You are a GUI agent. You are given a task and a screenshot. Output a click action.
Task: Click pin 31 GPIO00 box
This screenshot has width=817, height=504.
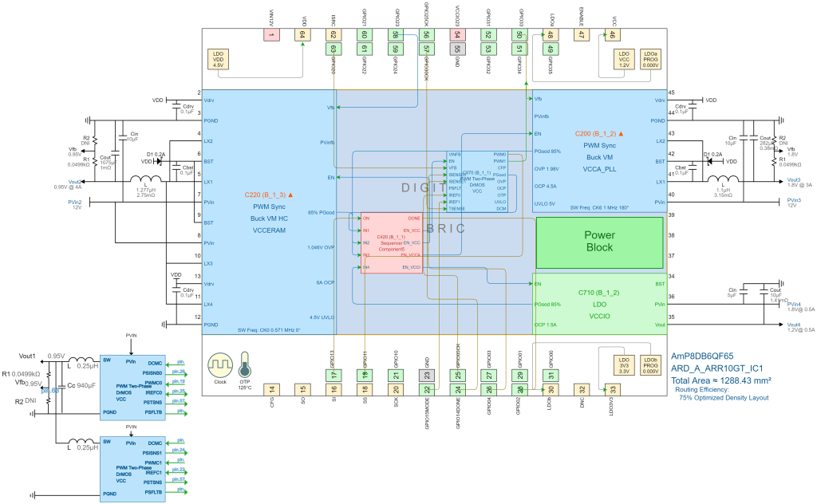click(551, 376)
